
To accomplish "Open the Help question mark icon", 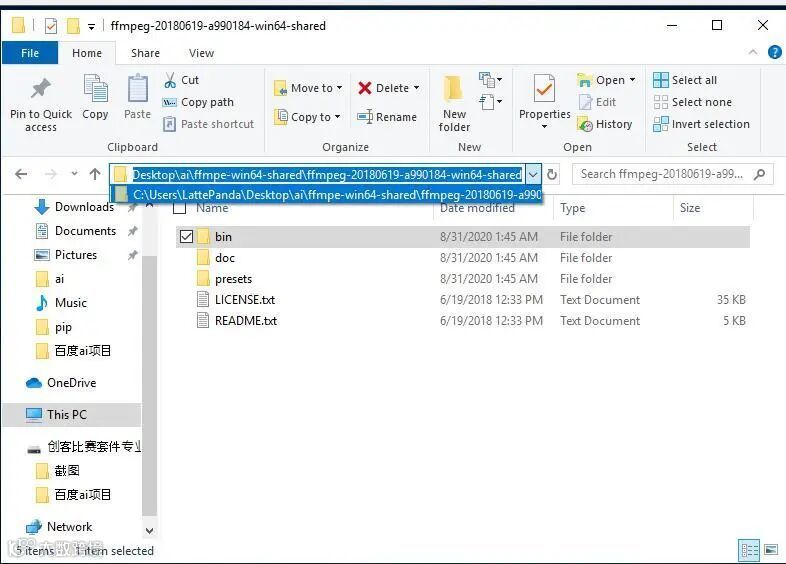I will pos(774,52).
